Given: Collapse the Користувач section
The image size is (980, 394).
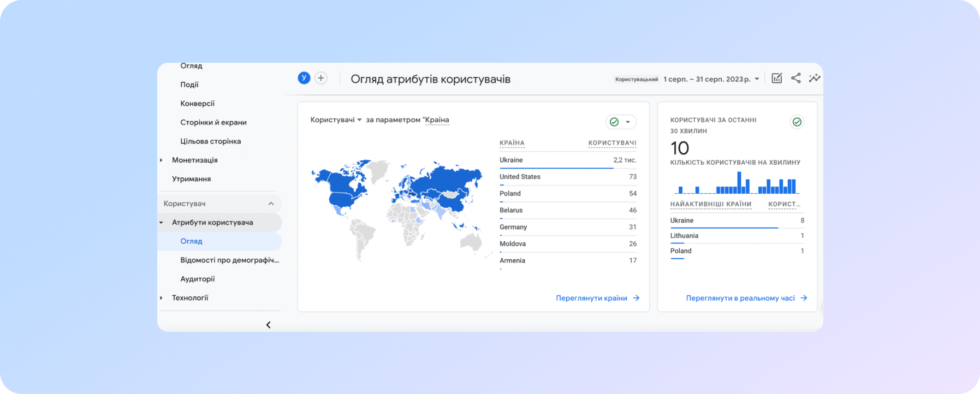Looking at the screenshot, I should [x=271, y=204].
